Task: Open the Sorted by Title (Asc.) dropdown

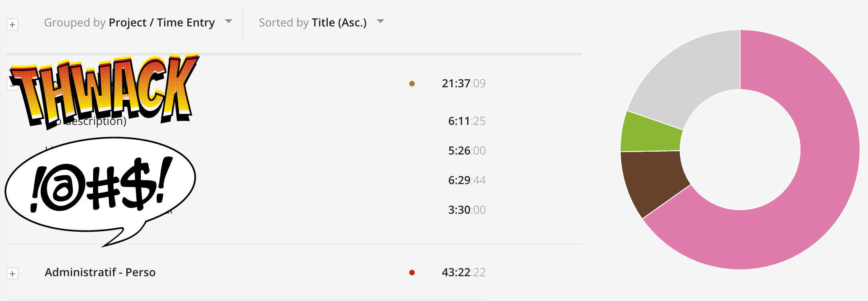Action: 321,22
